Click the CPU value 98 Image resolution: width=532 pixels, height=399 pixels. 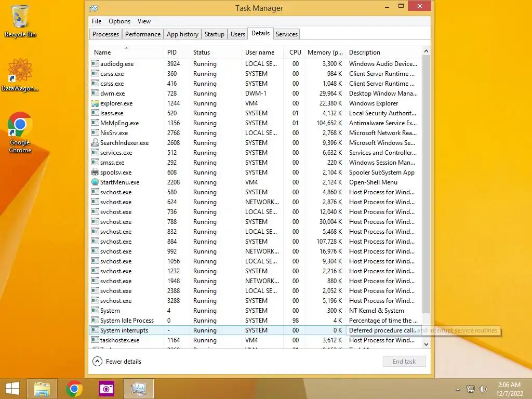pos(296,320)
